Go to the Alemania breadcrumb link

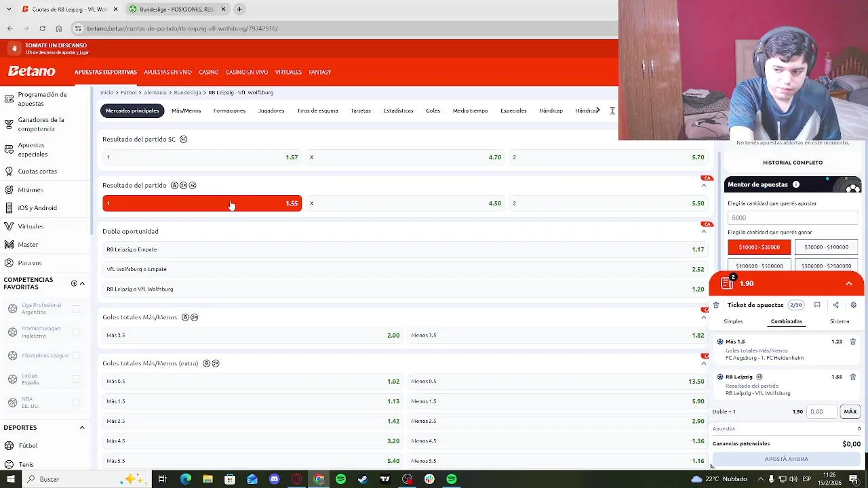tap(155, 92)
